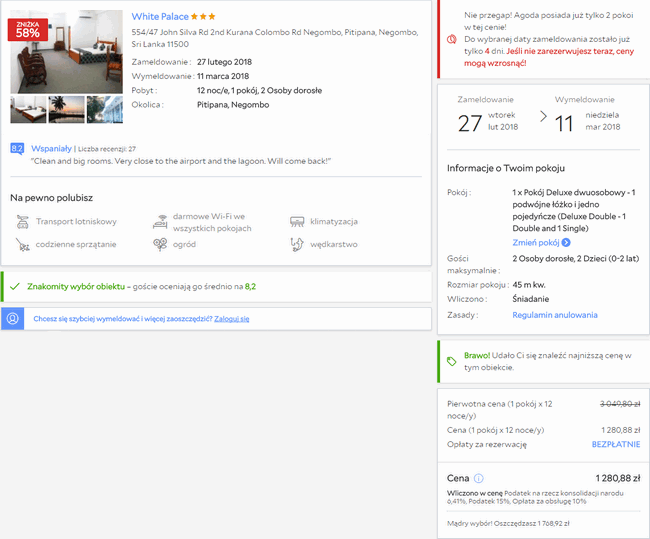Click the green price tag icon by Brawo
The width and height of the screenshot is (650, 539).
[x=452, y=361]
